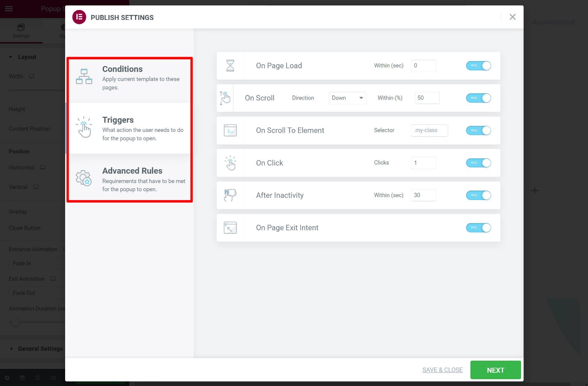Image resolution: width=588 pixels, height=386 pixels.
Task: Toggle the On Page Exit Intent switch
Action: [x=479, y=228]
